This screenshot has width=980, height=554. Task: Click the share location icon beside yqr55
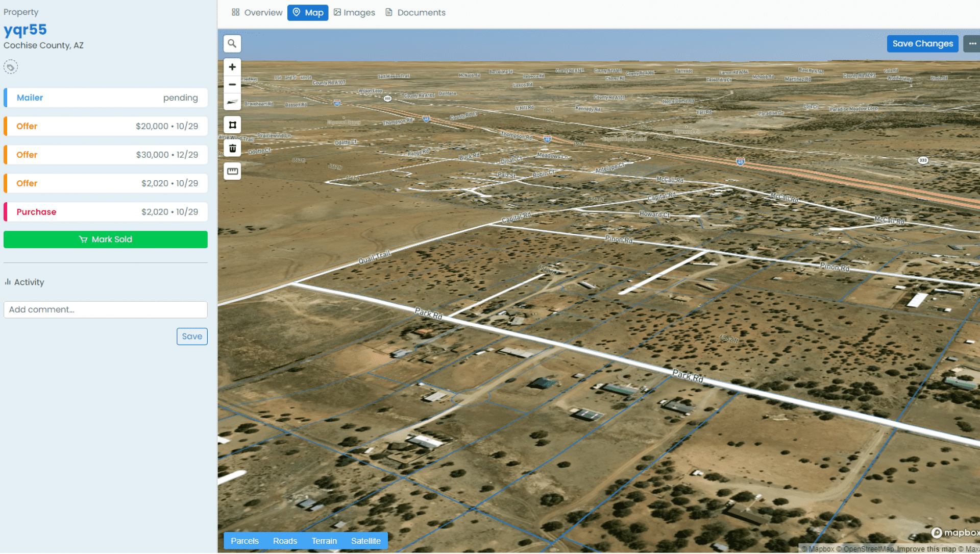pos(10,66)
